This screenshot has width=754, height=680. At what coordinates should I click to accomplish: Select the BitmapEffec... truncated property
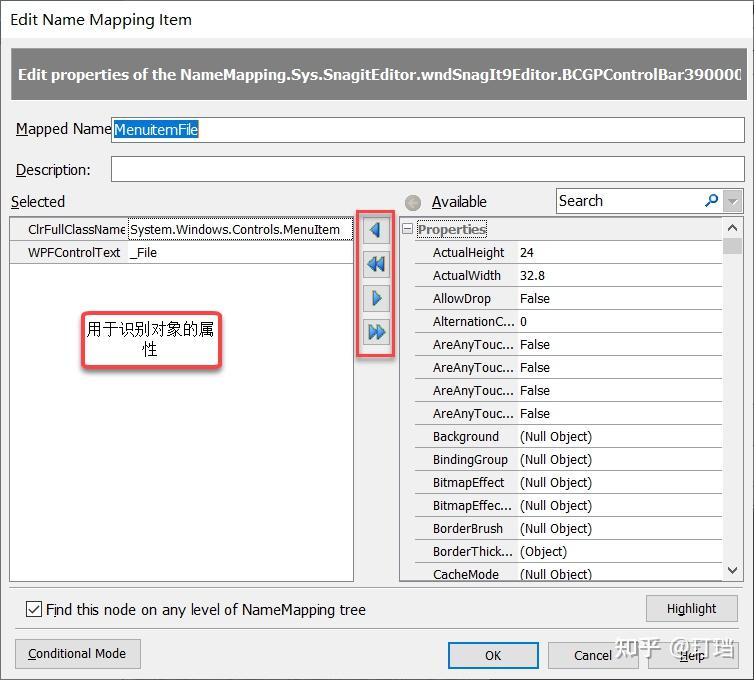[x=568, y=505]
